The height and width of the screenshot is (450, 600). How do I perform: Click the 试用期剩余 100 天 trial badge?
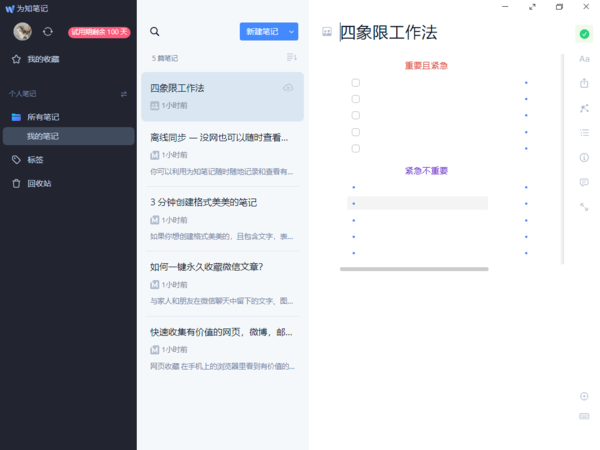[98, 32]
